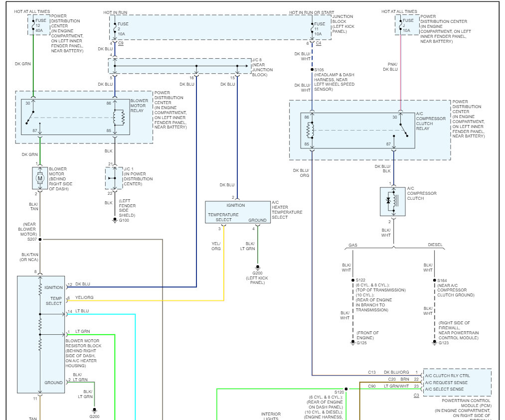Click the blower motor resistor block box

[x=41, y=335]
